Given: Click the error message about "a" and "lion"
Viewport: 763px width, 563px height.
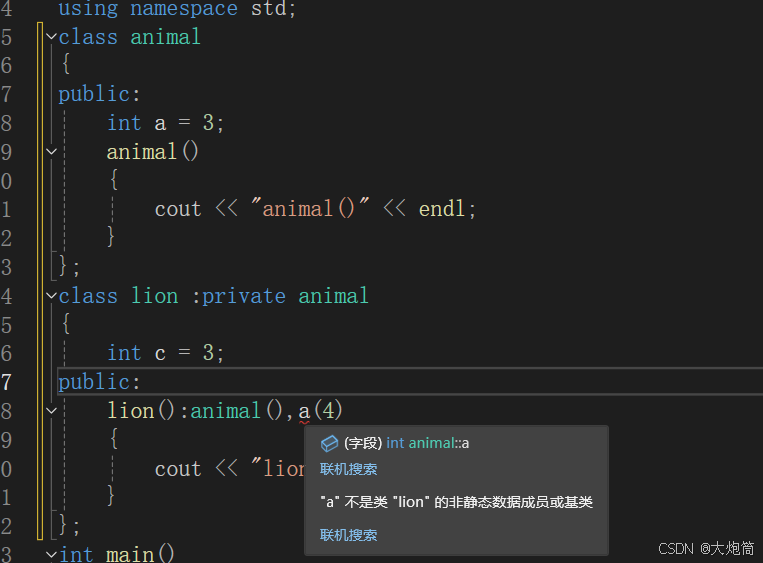Looking at the screenshot, I should point(456,502).
